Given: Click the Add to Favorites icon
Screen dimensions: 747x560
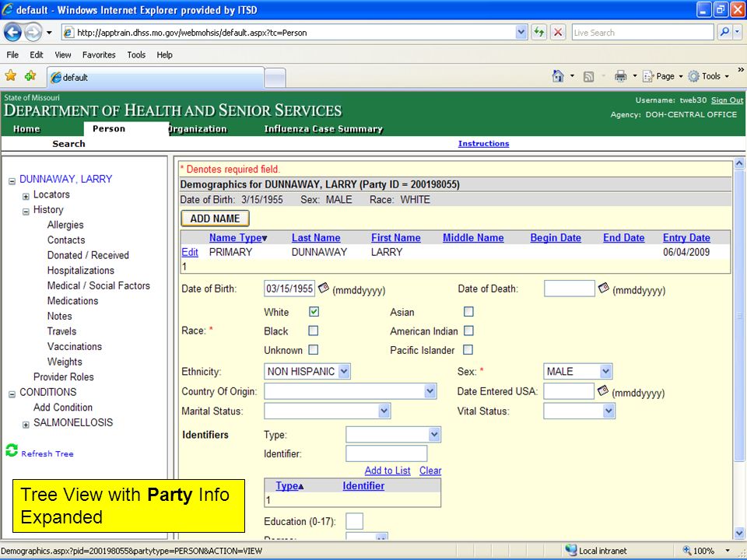Looking at the screenshot, I should tap(30, 75).
